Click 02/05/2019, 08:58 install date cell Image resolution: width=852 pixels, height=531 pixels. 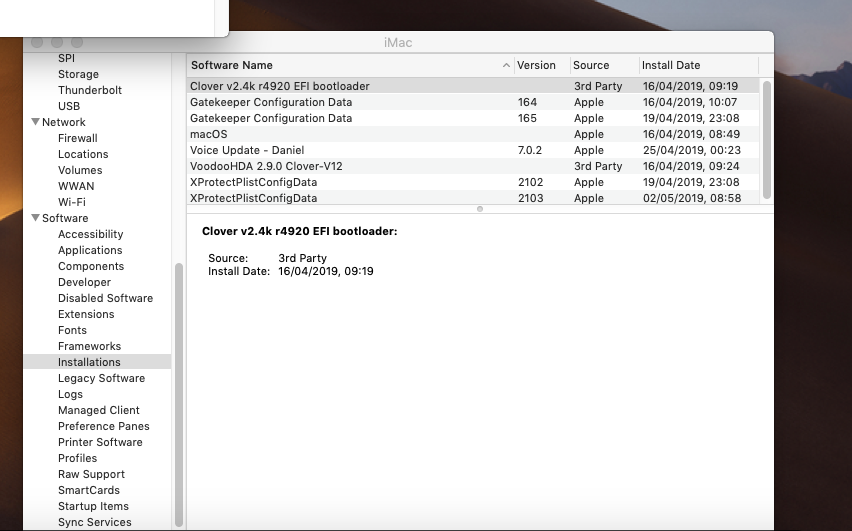(x=692, y=198)
